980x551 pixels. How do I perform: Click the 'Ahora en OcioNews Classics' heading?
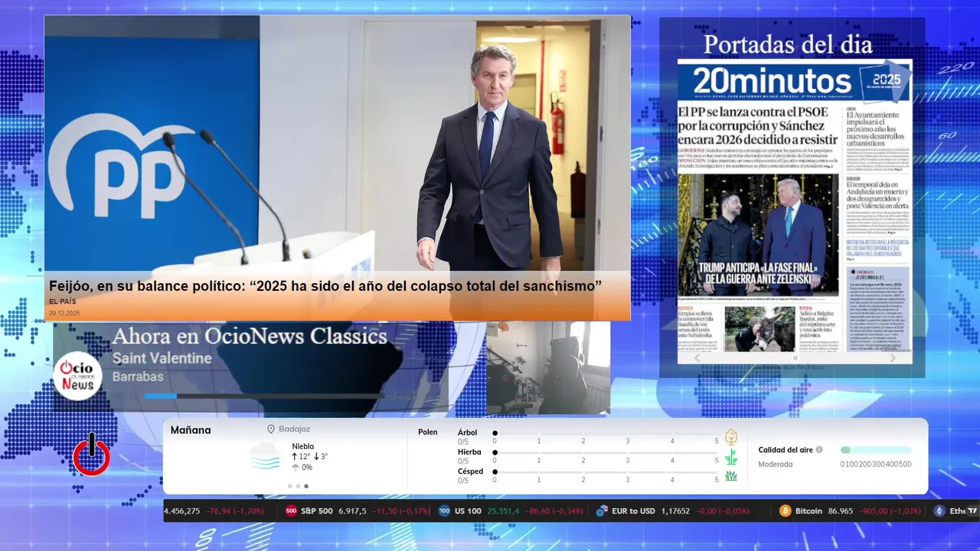click(250, 336)
